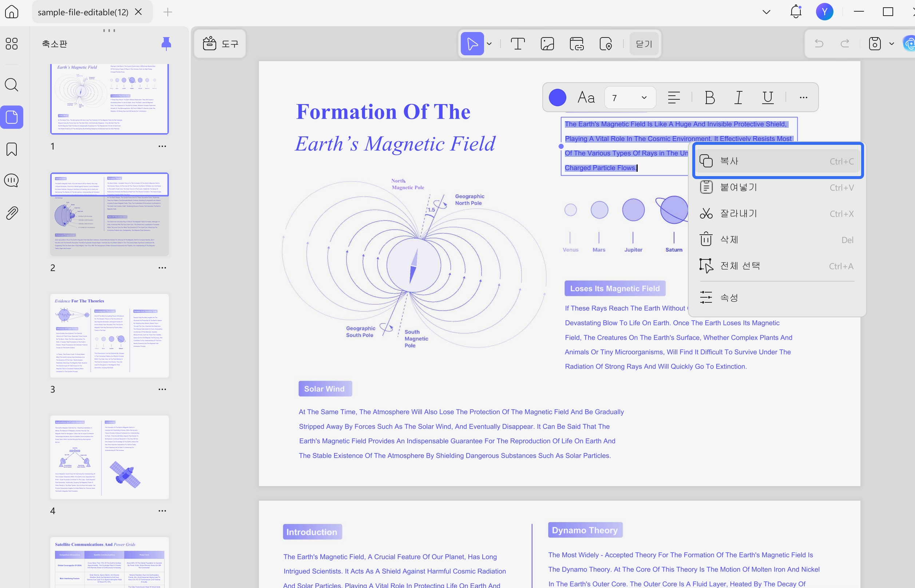Open page 3 thumbnail options menu
This screenshot has height=588, width=915.
click(162, 389)
